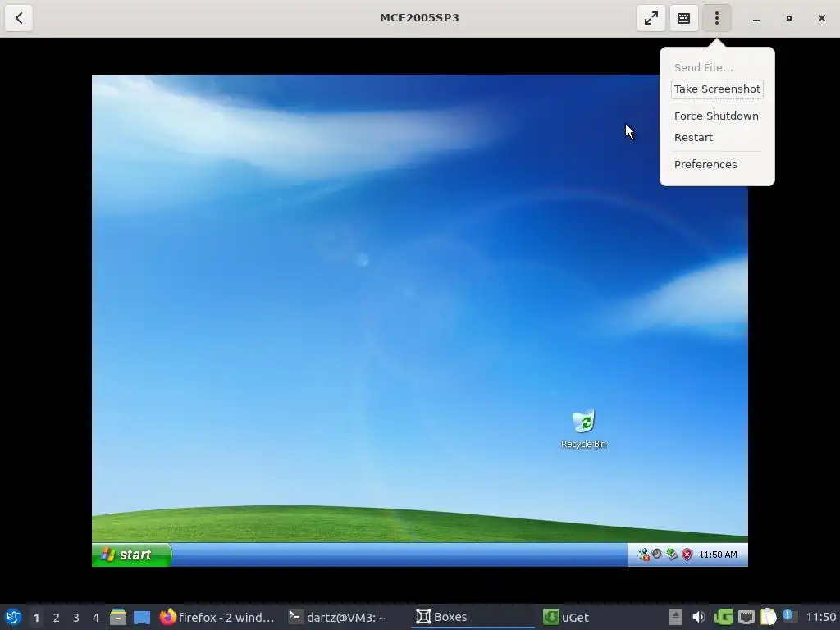Select Force Shutdown in the menu
The height and width of the screenshot is (630, 840).
[x=715, y=116]
